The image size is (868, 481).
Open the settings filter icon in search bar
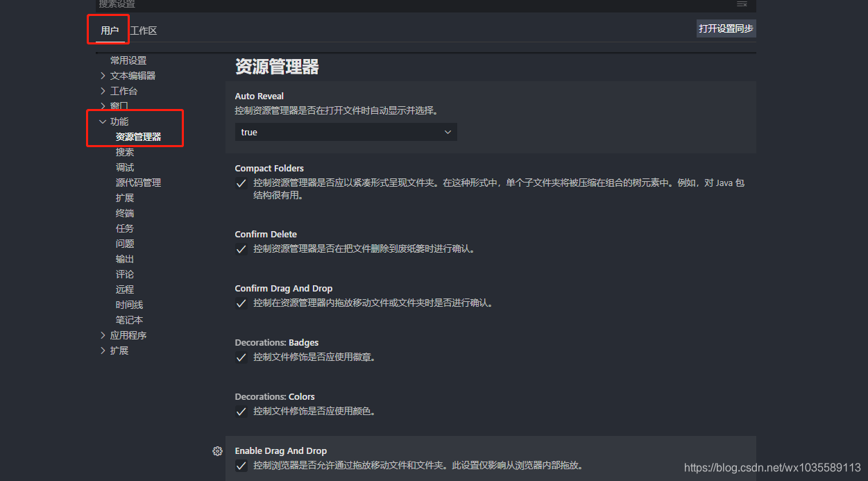(x=742, y=5)
